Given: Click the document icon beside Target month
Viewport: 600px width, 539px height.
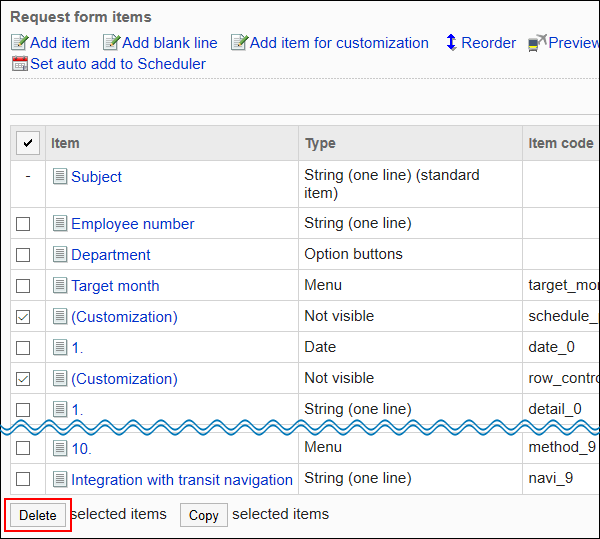Looking at the screenshot, I should [x=60, y=285].
